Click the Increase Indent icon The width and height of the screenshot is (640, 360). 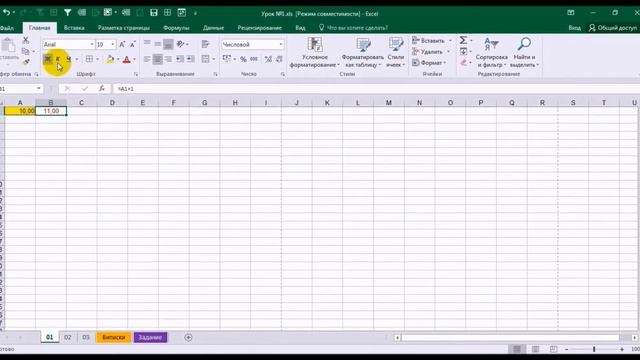(x=191, y=59)
